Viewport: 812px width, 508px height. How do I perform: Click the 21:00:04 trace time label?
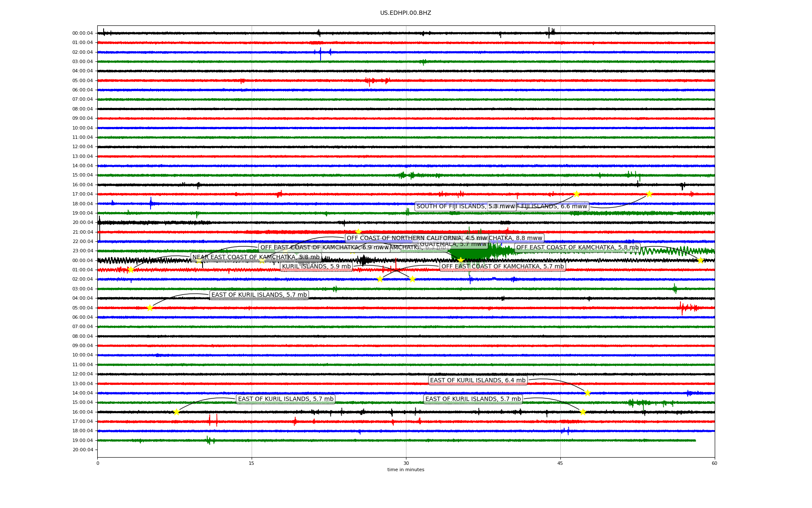(x=82, y=232)
